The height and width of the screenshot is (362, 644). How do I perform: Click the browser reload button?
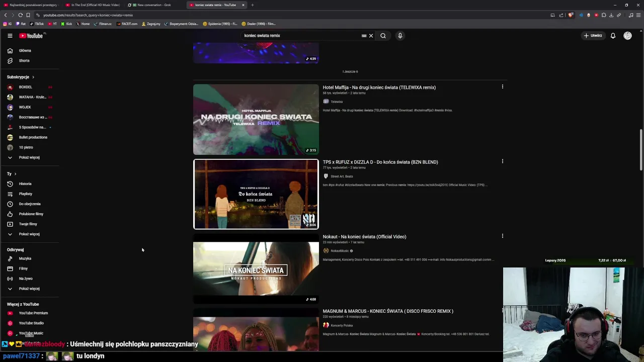click(20, 15)
